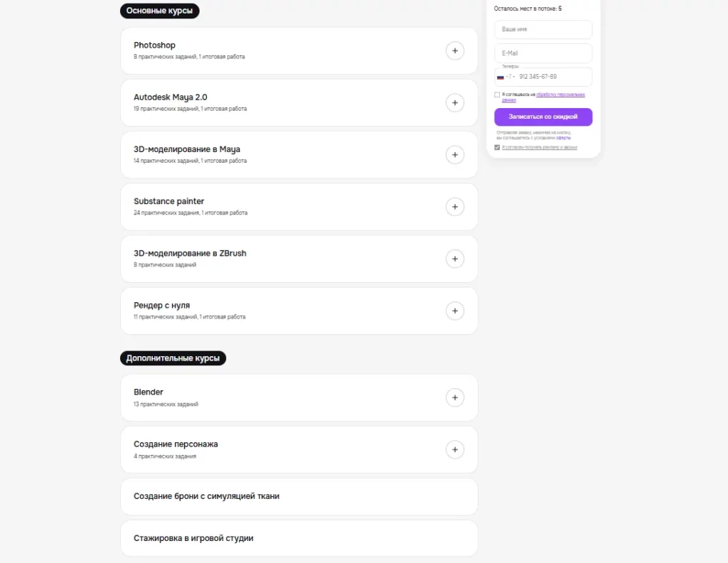Screen dimensions: 728x563
Task: Select the Дополнительные курсы section label
Action: point(173,358)
